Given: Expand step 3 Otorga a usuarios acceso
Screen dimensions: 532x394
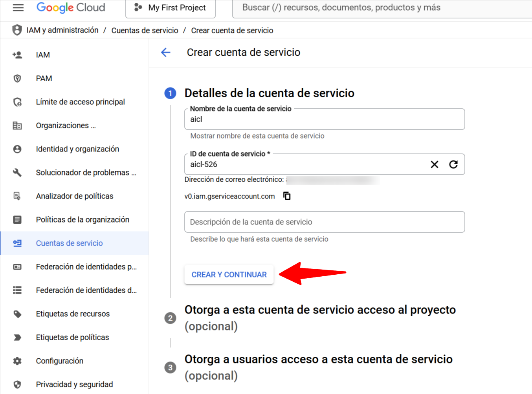Looking at the screenshot, I should (318, 367).
